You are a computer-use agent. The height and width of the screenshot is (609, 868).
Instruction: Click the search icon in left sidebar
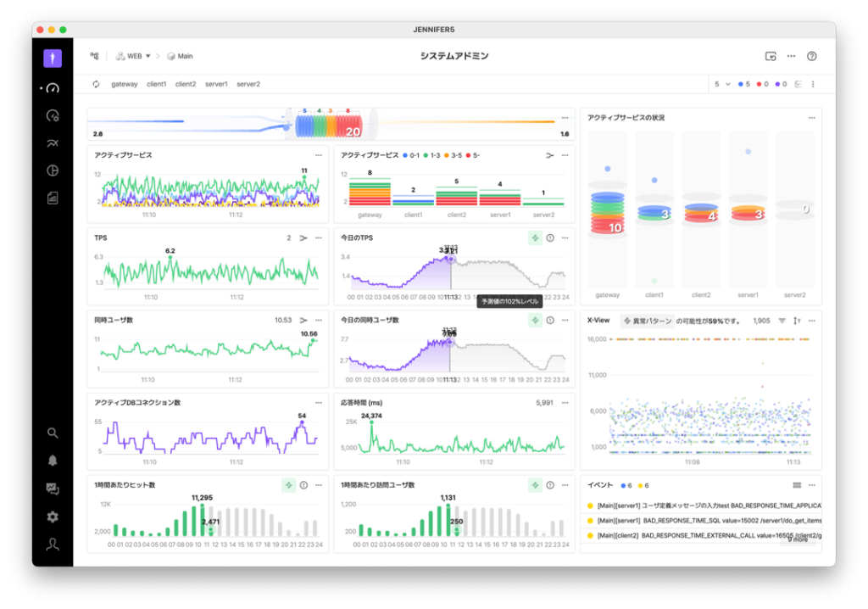(53, 433)
